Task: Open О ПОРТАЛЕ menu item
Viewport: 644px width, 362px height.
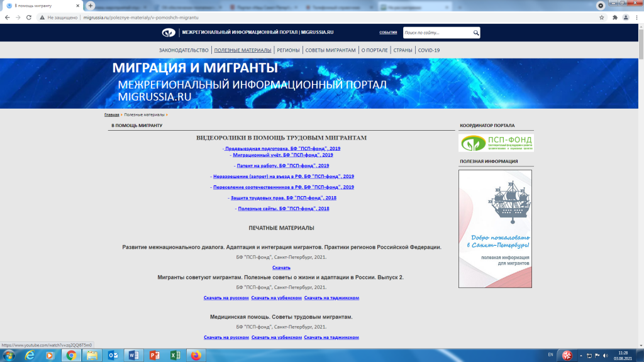Action: (374, 50)
